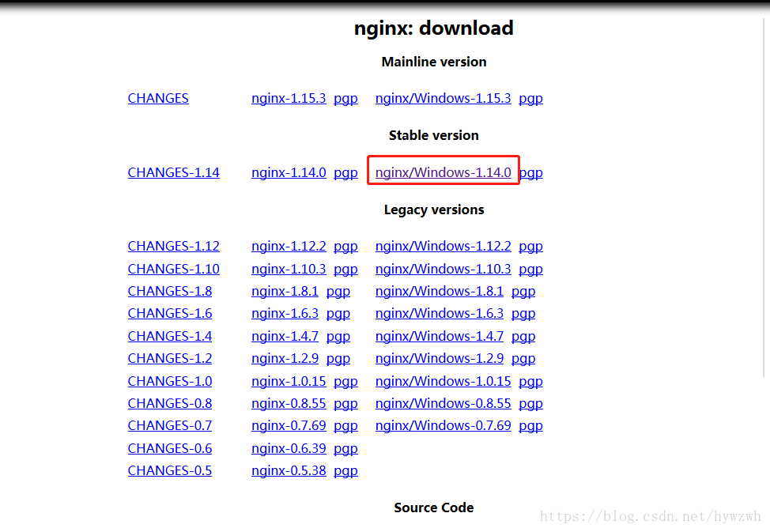Open pgp signature for nginx-1.4.7
Image resolution: width=770 pixels, height=532 pixels.
(338, 337)
